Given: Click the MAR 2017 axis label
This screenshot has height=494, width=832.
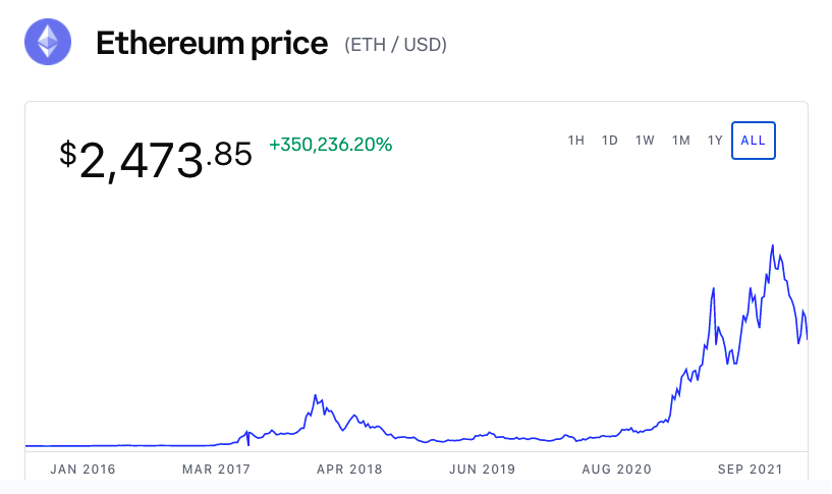Looking at the screenshot, I should point(216,469).
